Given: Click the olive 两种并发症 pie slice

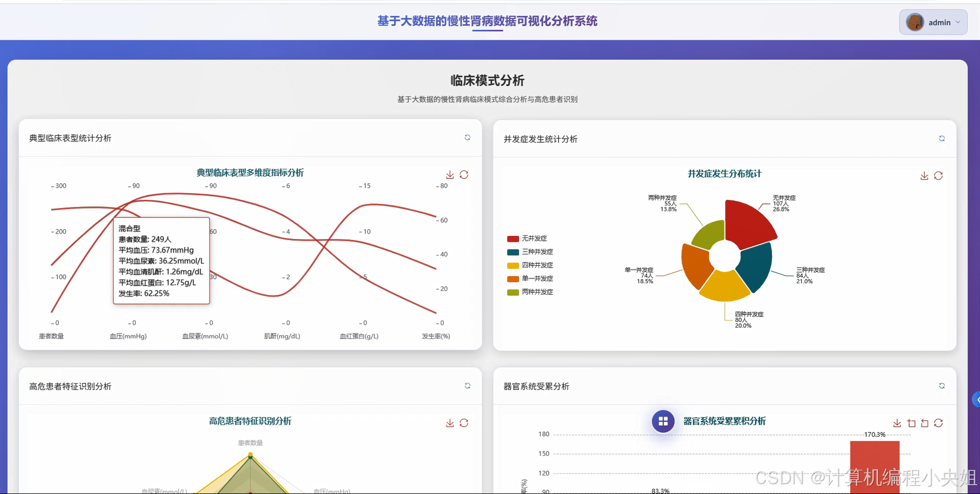Looking at the screenshot, I should click(x=711, y=235).
